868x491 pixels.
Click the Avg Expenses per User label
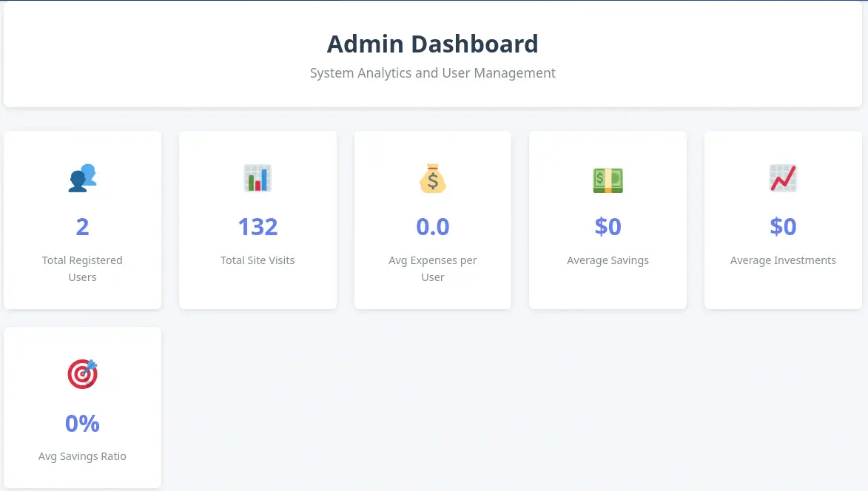432,268
